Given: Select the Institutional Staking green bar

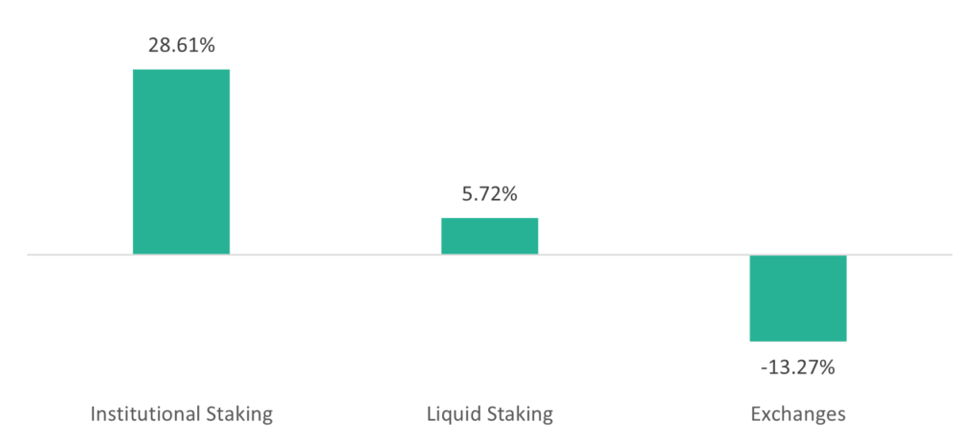Looking at the screenshot, I should pyautogui.click(x=181, y=161).
